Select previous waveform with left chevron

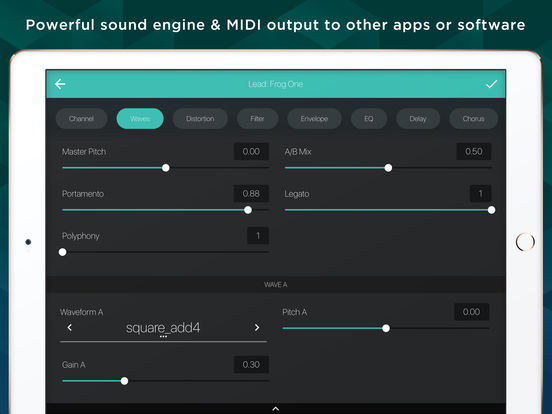pos(70,328)
